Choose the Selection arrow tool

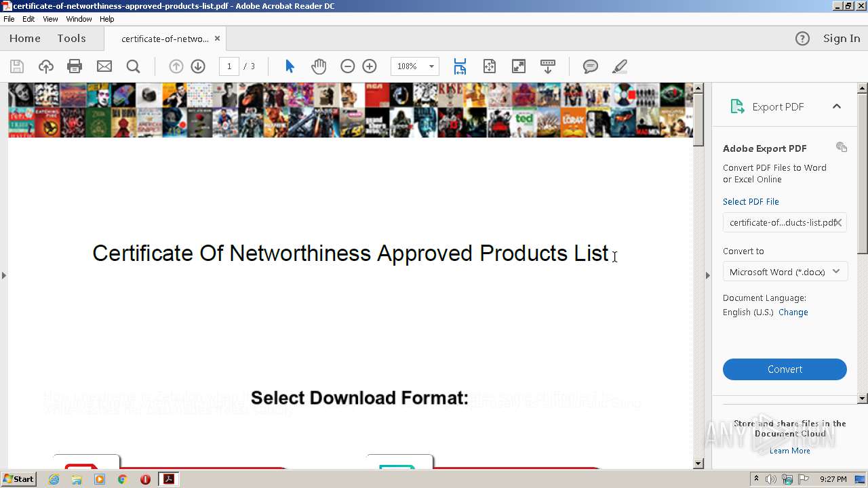290,66
